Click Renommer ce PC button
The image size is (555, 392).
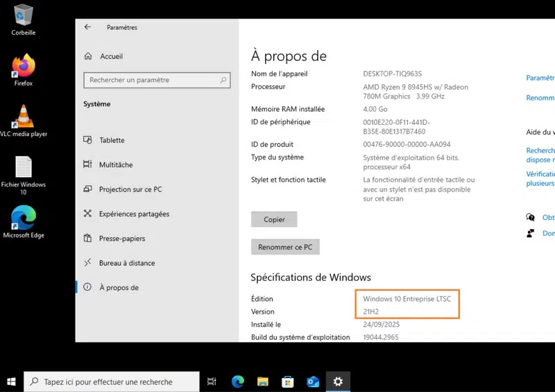point(285,247)
